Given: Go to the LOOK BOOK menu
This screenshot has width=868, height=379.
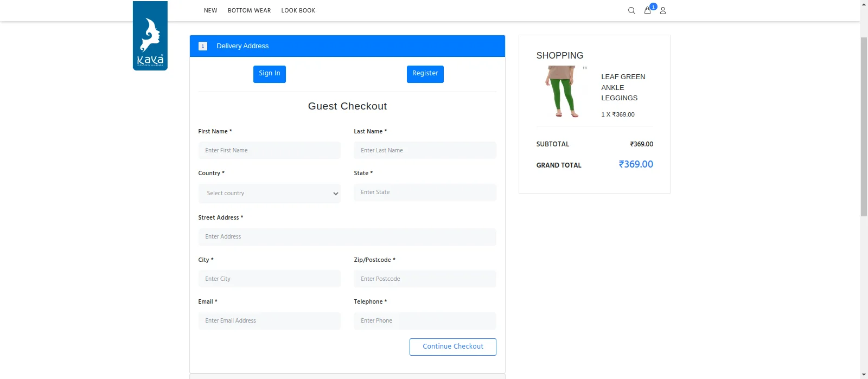Looking at the screenshot, I should click(298, 10).
